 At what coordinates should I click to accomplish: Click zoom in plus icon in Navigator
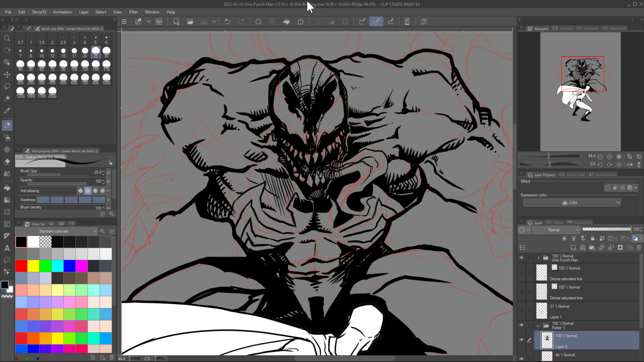point(609,156)
